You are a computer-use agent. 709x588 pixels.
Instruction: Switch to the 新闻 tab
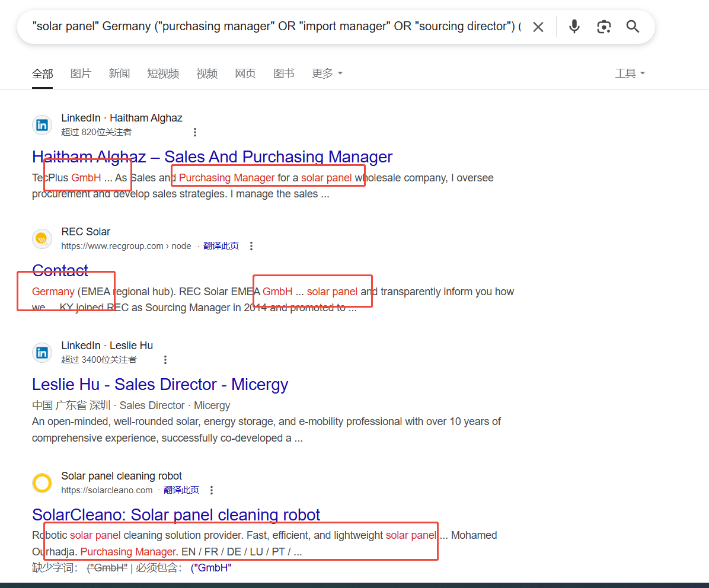[119, 73]
